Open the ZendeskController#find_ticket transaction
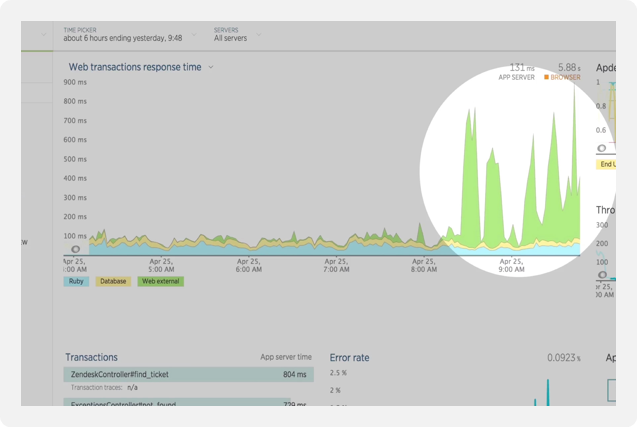Viewport: 637px width, 427px height. [x=188, y=374]
